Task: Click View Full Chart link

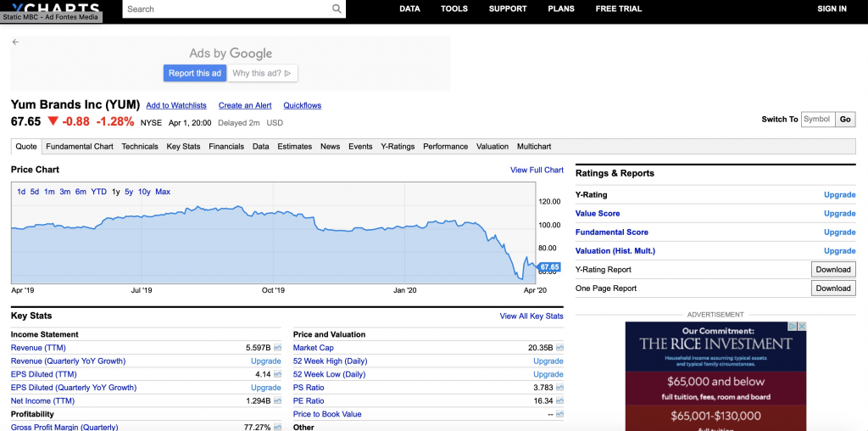Action: point(537,170)
